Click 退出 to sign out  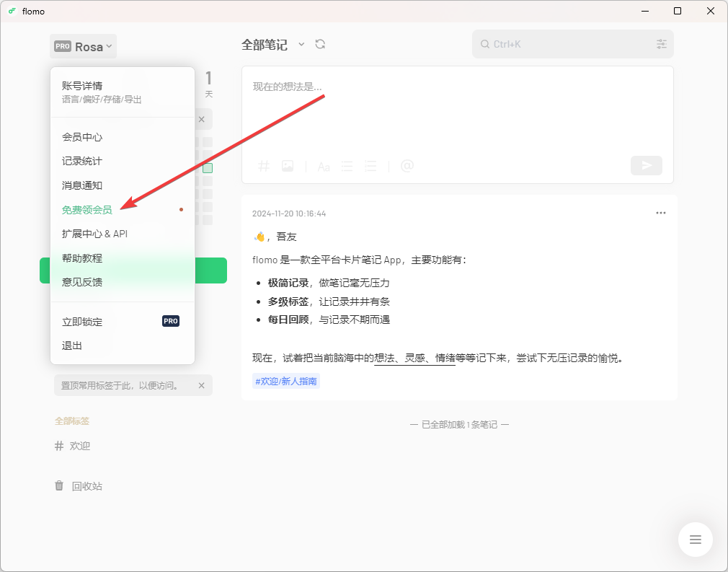tap(71, 345)
